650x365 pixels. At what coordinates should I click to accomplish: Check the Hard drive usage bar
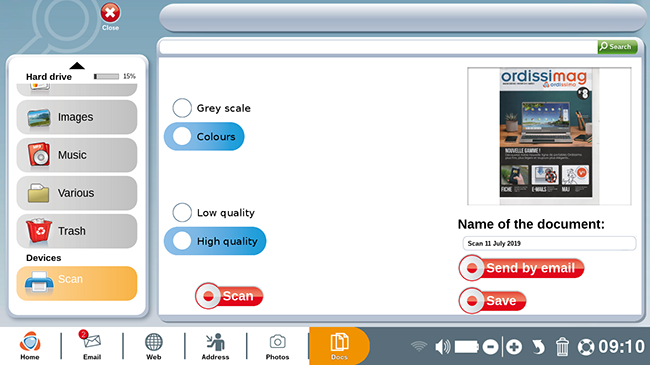tap(106, 76)
